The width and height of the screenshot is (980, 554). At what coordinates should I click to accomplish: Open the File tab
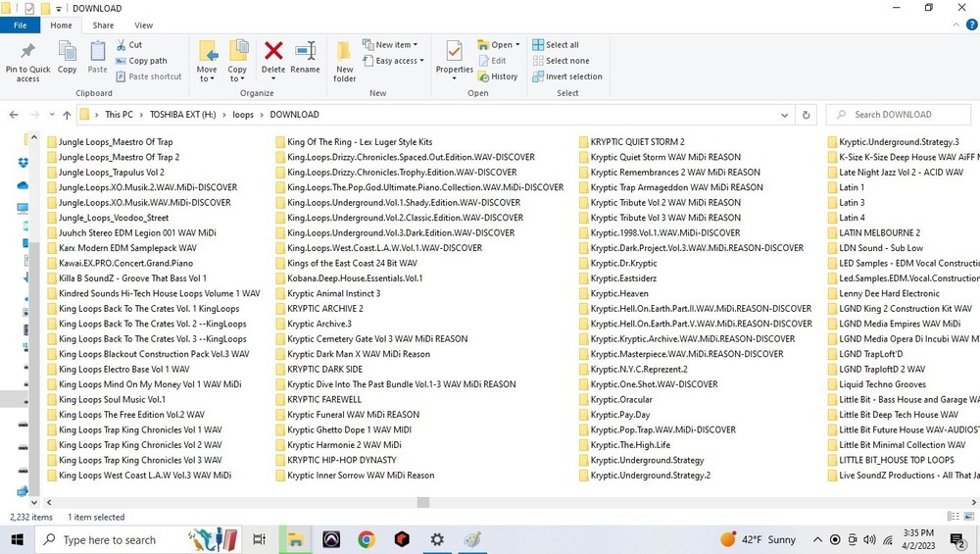tap(20, 25)
